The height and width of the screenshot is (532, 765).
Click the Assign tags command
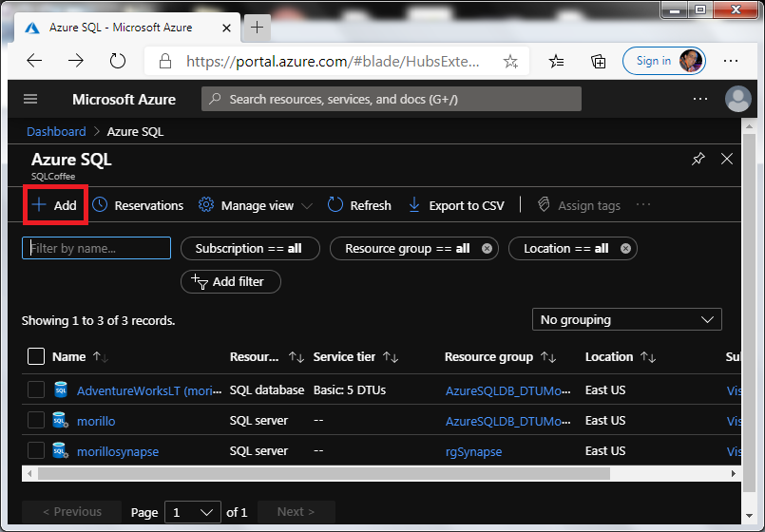tap(579, 205)
